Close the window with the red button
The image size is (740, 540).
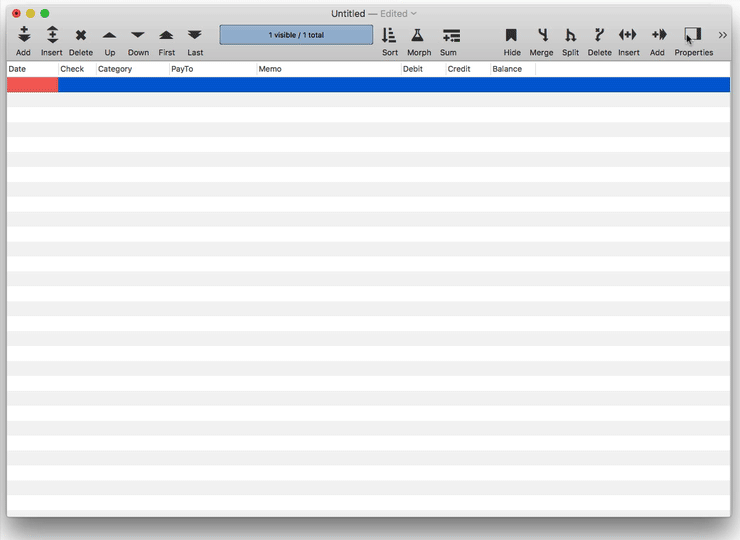coord(17,14)
